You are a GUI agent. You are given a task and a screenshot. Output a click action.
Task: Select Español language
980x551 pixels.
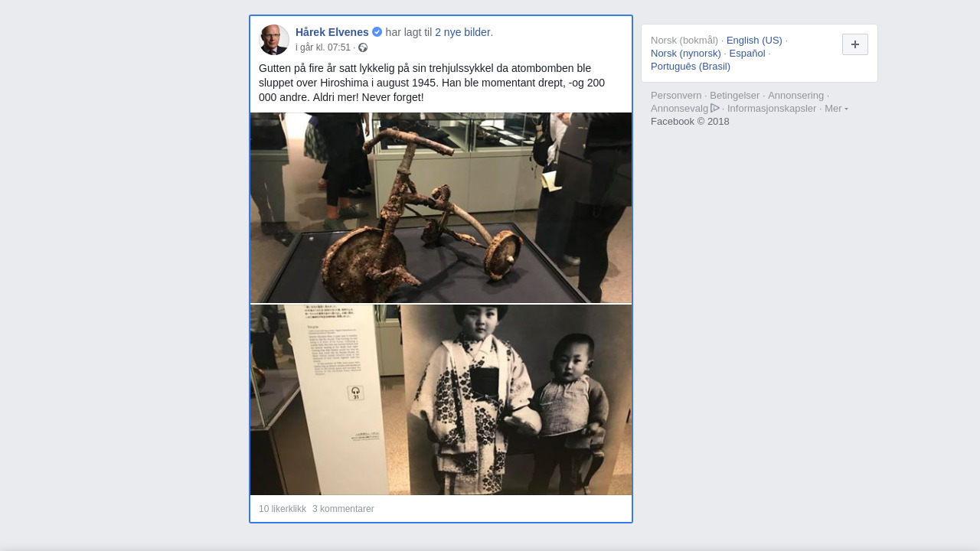click(x=747, y=54)
